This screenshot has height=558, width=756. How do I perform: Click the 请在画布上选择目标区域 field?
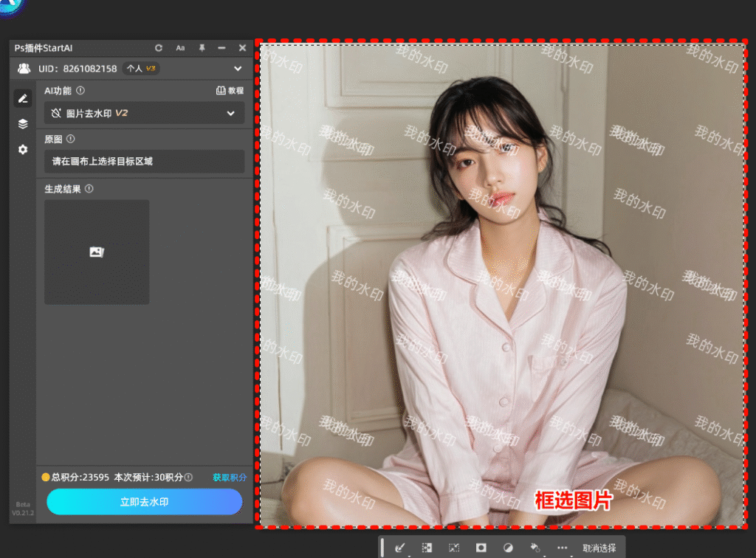coord(144,161)
